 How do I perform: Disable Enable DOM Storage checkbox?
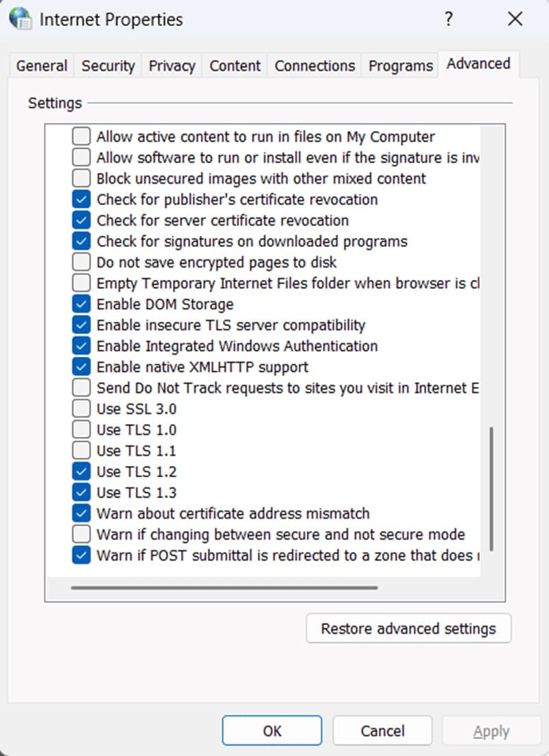point(82,304)
